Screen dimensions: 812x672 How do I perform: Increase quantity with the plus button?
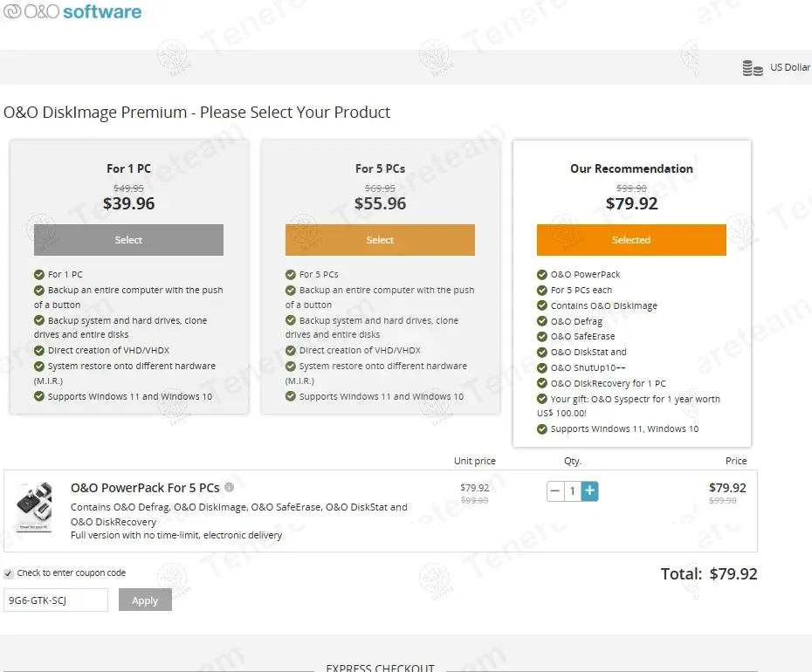[x=590, y=491]
